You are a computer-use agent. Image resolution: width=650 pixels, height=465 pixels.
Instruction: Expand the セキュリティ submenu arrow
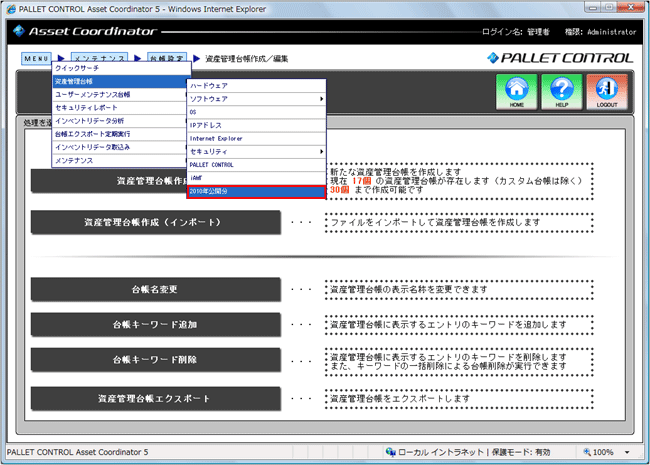click(x=321, y=152)
